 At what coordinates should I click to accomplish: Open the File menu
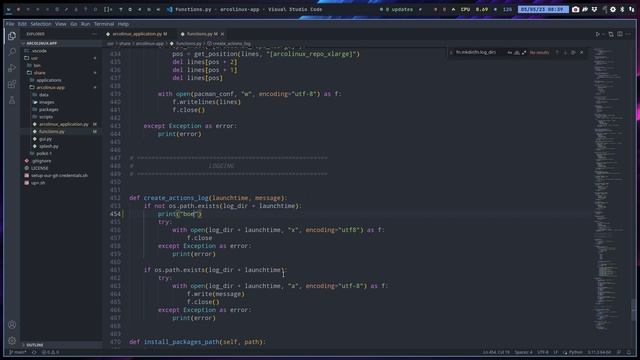[x=10, y=24]
